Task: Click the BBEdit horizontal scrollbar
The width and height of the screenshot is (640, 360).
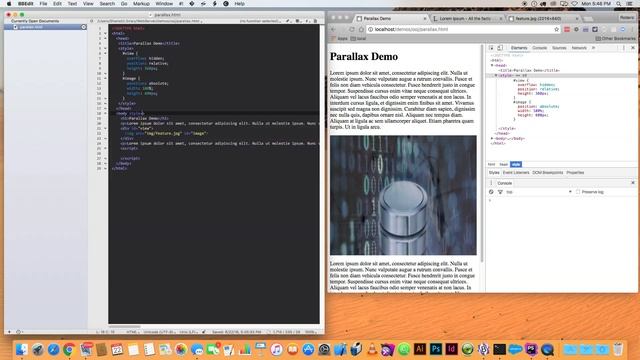Action: tap(124, 327)
